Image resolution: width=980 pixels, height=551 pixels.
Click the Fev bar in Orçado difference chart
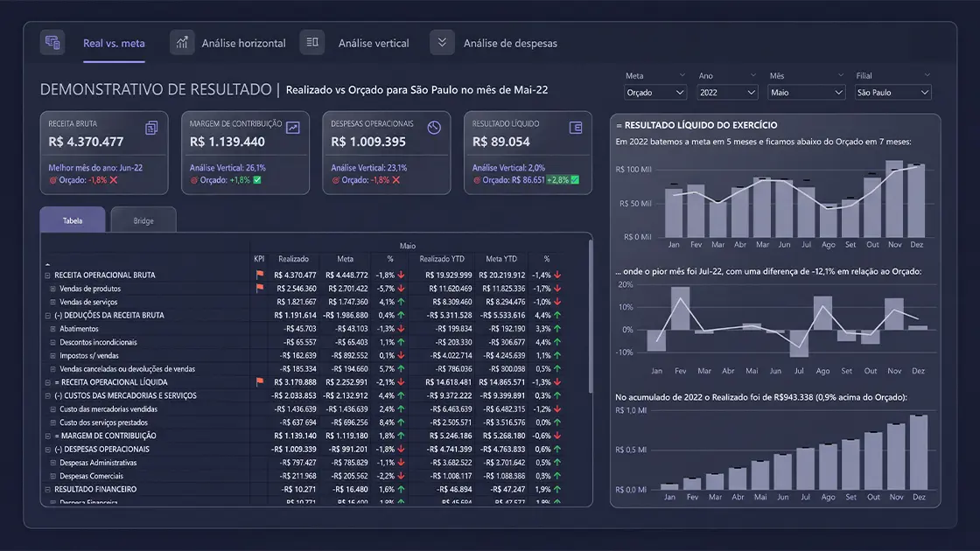point(680,309)
